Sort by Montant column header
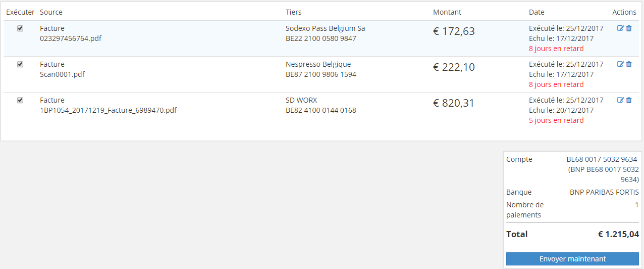The height and width of the screenshot is (269, 644). point(447,12)
